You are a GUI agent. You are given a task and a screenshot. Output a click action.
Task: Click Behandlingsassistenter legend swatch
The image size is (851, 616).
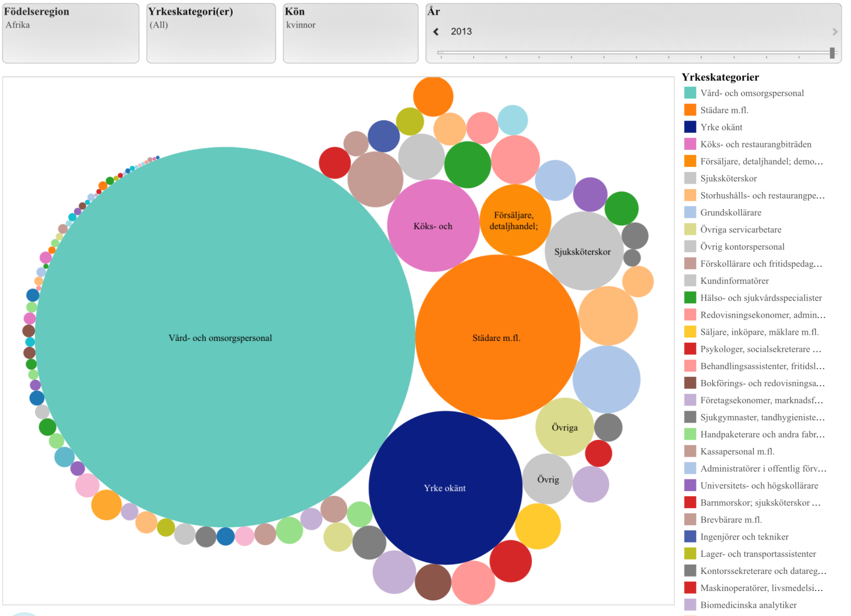[690, 366]
